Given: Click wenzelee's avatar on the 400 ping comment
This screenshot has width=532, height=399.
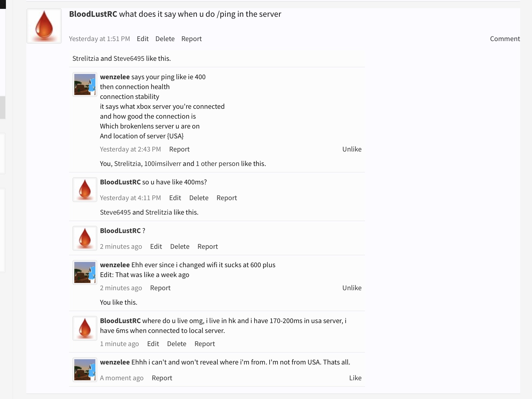Looking at the screenshot, I should (x=85, y=84).
